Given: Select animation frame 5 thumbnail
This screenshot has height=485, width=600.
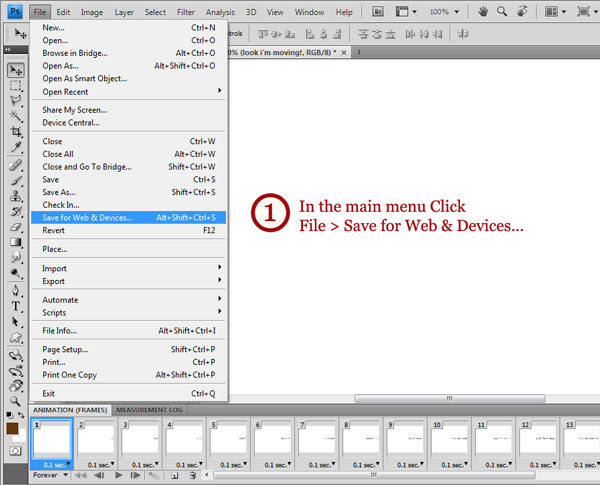Looking at the screenshot, I should [x=228, y=440].
